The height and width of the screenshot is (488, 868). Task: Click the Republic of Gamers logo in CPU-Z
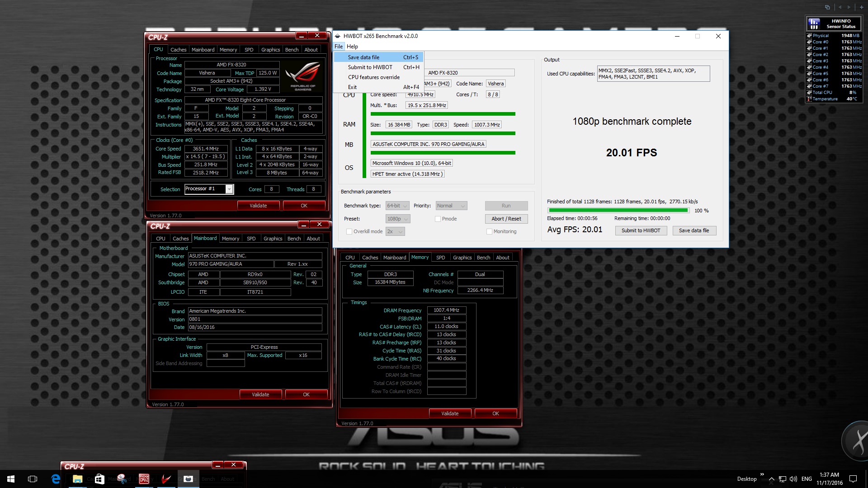[303, 77]
